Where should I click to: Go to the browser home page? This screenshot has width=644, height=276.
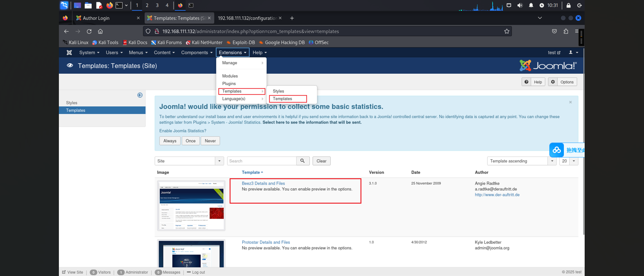coord(101,31)
